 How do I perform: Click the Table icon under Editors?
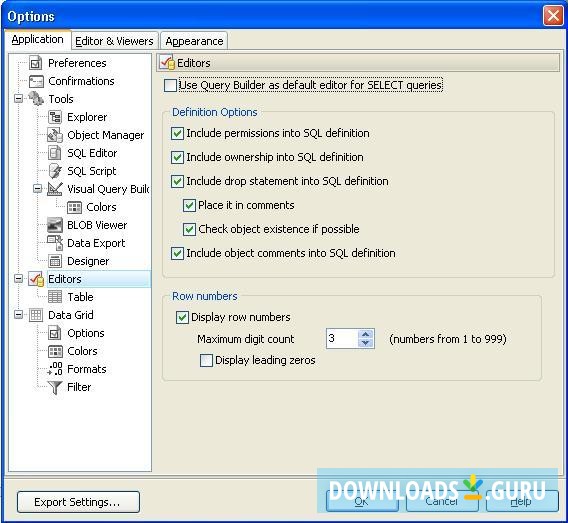55,297
